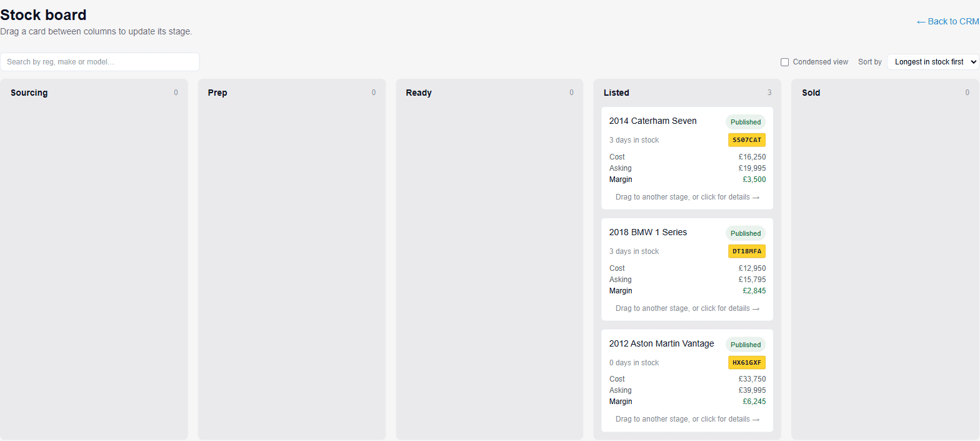Select the Published badge on the Aston Martin card
Image resolution: width=980 pixels, height=441 pixels.
click(746, 345)
